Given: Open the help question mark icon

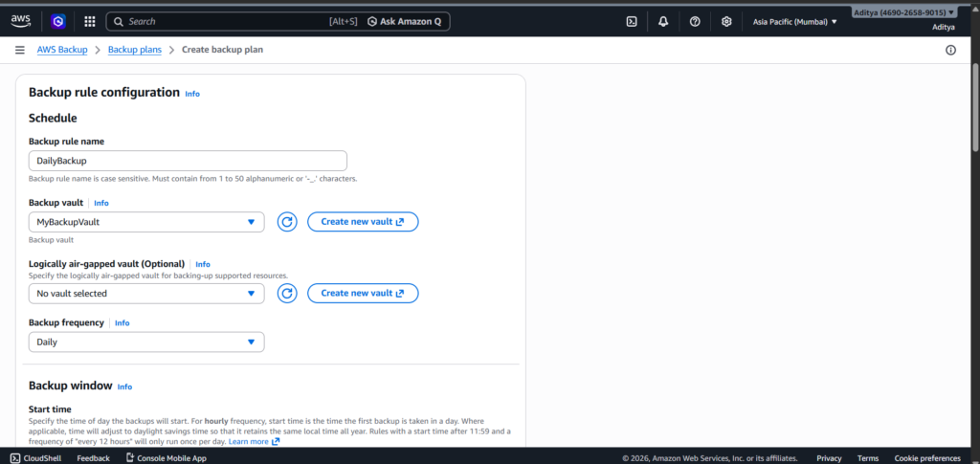Looking at the screenshot, I should [695, 21].
